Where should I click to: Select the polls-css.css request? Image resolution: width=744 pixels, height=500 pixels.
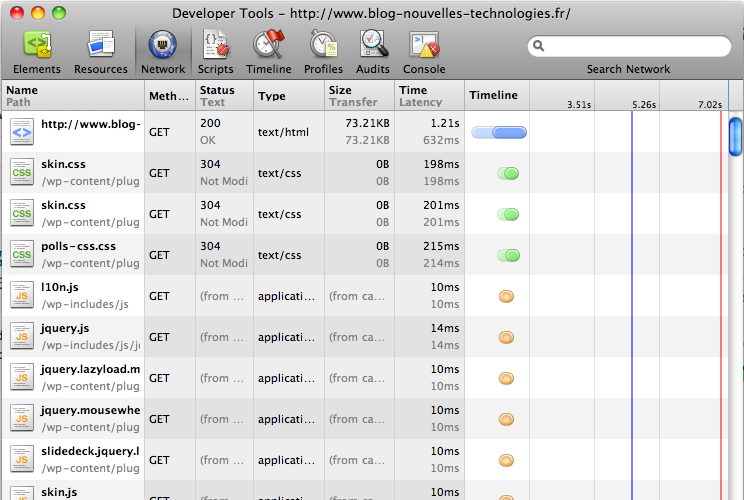pyautogui.click(x=78, y=246)
